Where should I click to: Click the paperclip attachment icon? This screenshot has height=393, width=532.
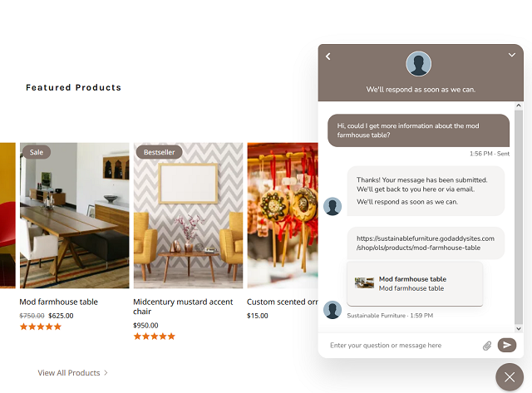tap(487, 346)
